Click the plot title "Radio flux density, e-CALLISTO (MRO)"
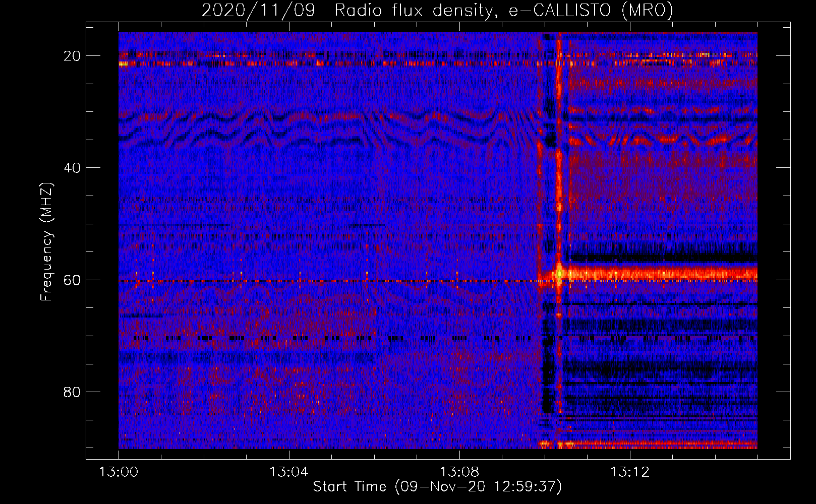Viewport: 816px width, 504px height. (504, 10)
